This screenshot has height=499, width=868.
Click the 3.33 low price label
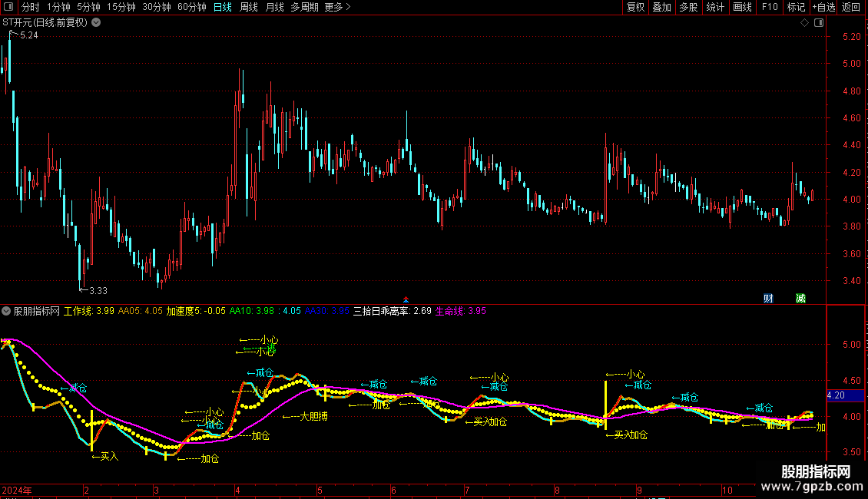98,290
